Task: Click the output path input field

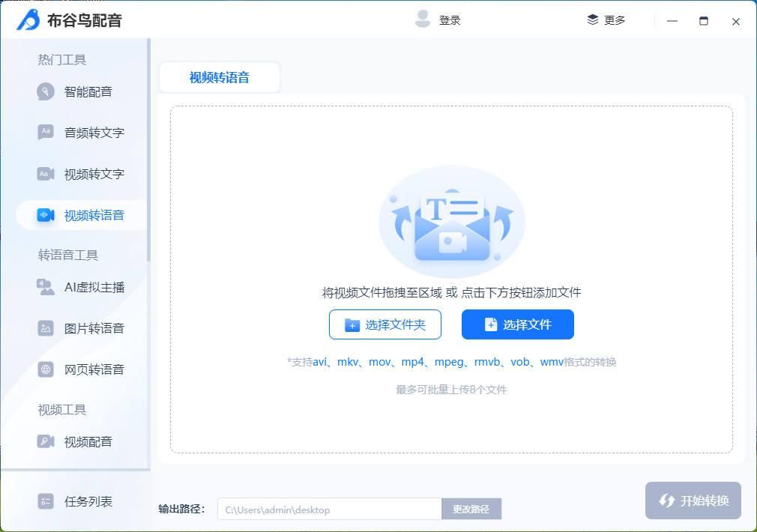Action: click(328, 509)
